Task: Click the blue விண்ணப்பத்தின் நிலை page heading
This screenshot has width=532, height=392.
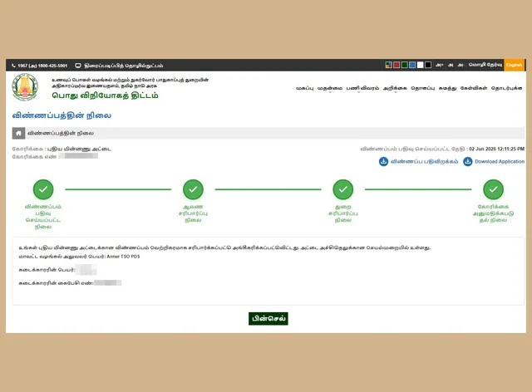Action: (x=62, y=115)
